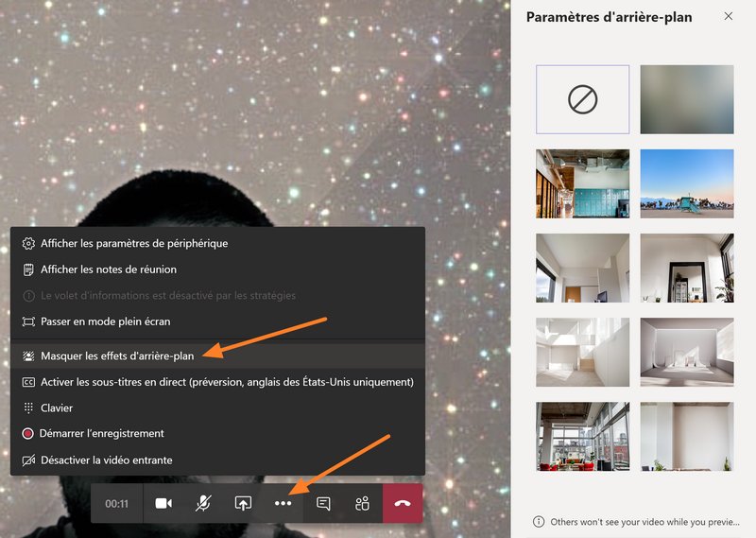Enable Activer les sous-titres en direct
Viewport: 756px width, 538px height.
pos(217,382)
